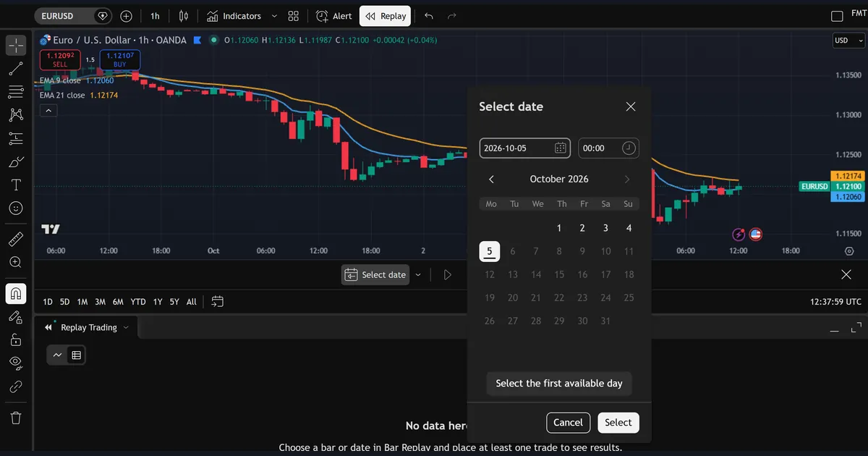Click the replay Select date button

pyautogui.click(x=375, y=274)
